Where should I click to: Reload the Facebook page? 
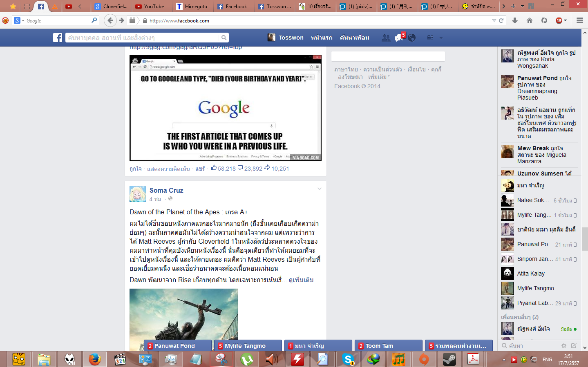tap(501, 20)
